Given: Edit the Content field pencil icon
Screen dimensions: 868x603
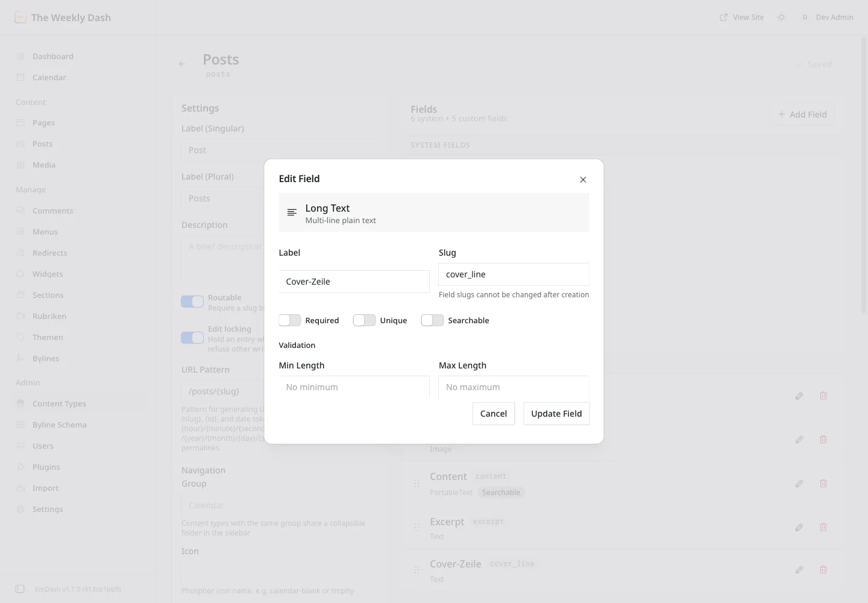Looking at the screenshot, I should point(799,484).
